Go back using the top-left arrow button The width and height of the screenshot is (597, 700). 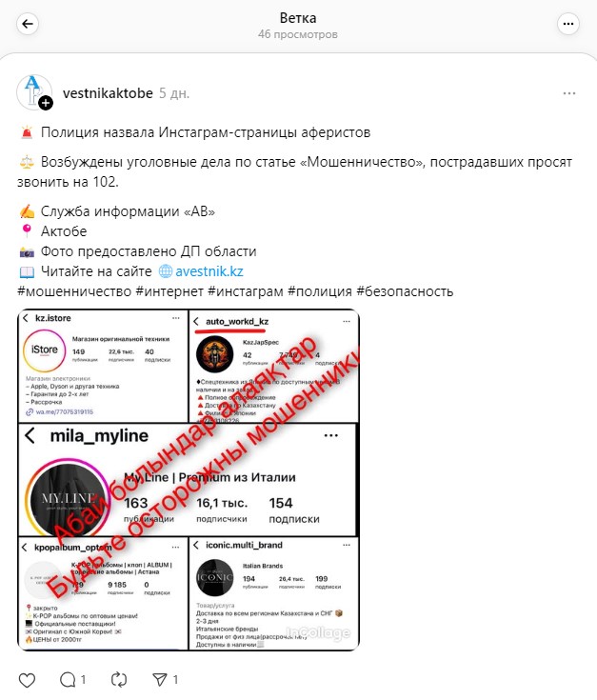[x=28, y=24]
